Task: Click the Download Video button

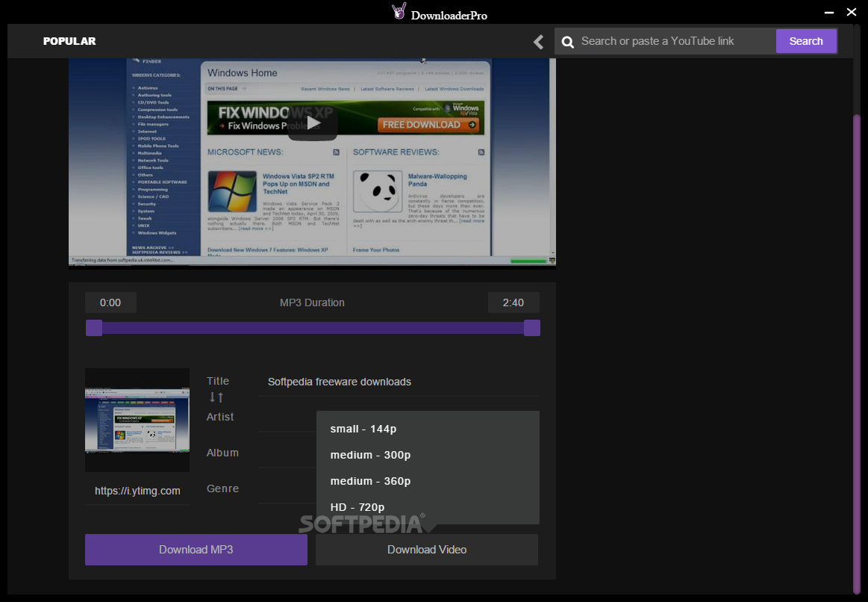Action: pyautogui.click(x=427, y=550)
